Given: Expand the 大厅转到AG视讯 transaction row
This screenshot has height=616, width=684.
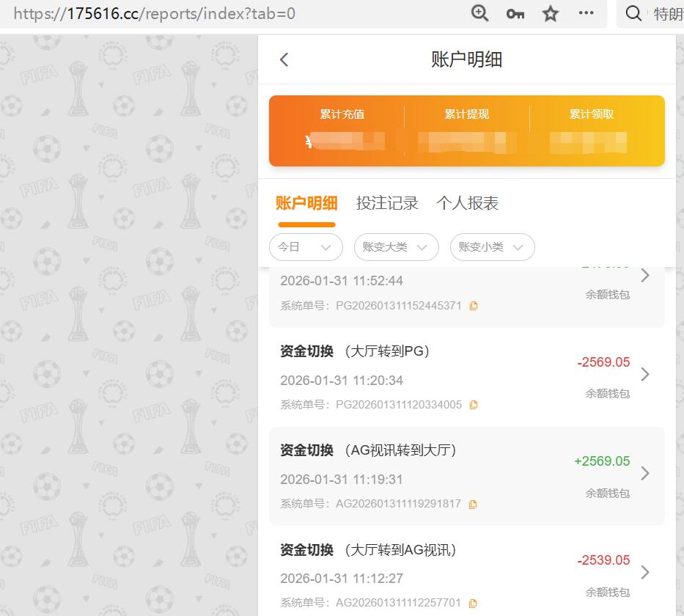Looking at the screenshot, I should click(x=644, y=572).
